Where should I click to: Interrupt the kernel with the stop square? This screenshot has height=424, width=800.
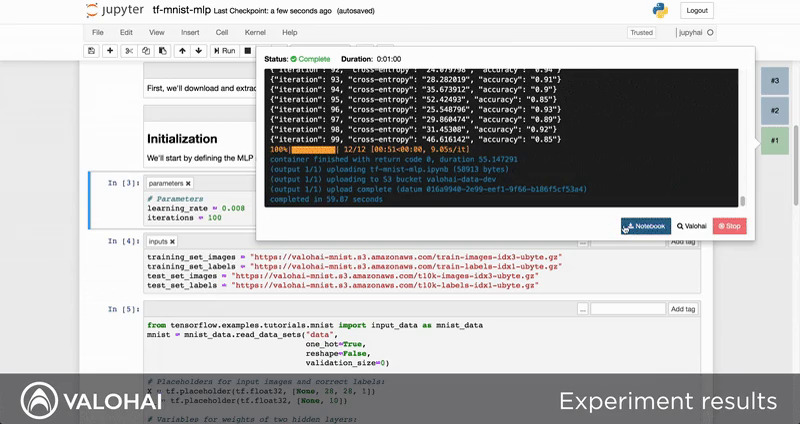point(247,51)
